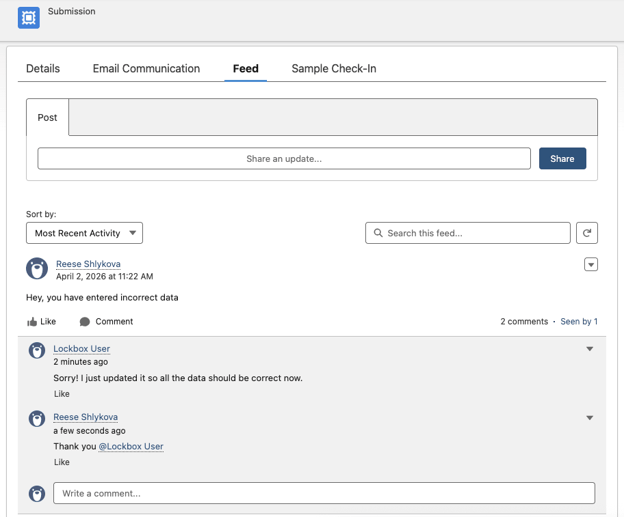
Task: Click the Search this feed box
Action: pyautogui.click(x=468, y=233)
